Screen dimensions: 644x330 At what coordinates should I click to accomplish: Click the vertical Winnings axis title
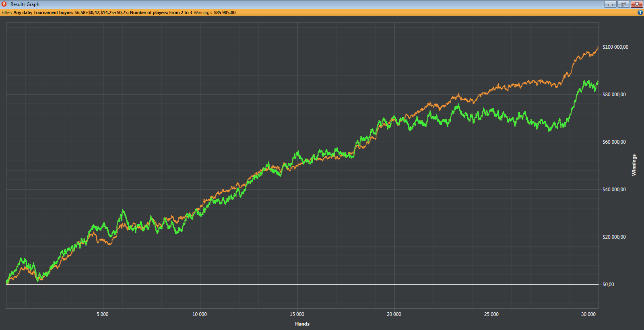coord(634,165)
